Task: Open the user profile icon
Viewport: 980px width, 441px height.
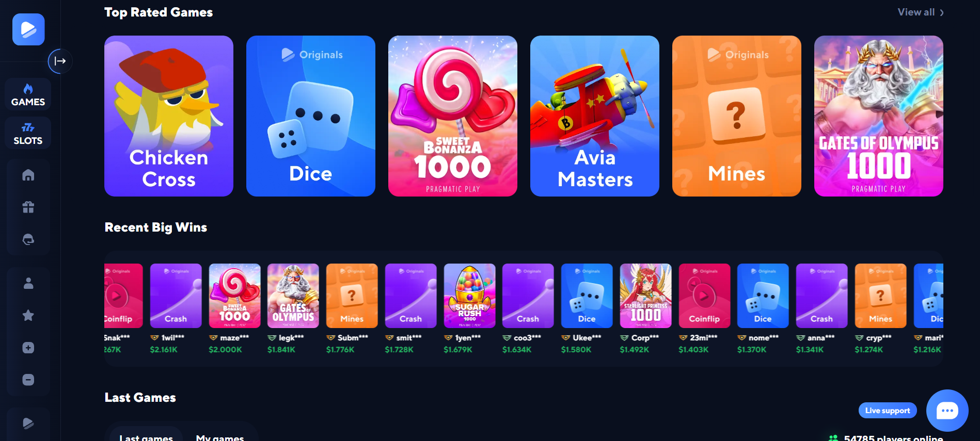Action: click(x=28, y=283)
